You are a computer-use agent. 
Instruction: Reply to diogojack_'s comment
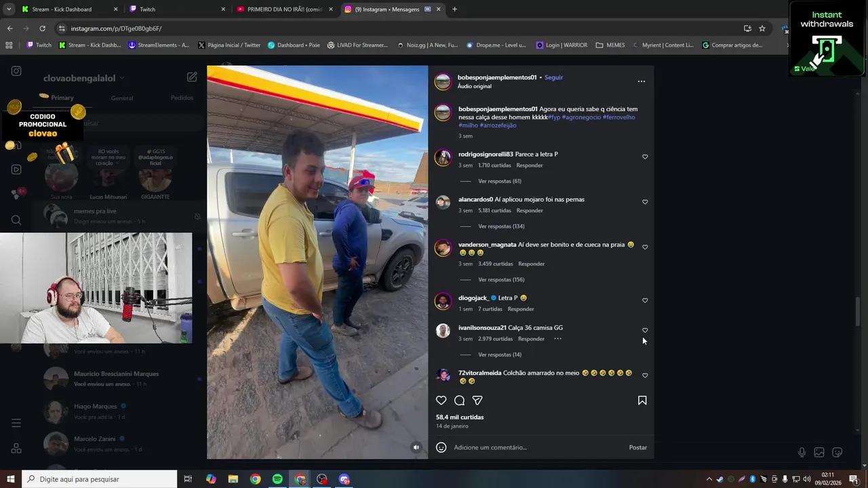click(x=521, y=309)
